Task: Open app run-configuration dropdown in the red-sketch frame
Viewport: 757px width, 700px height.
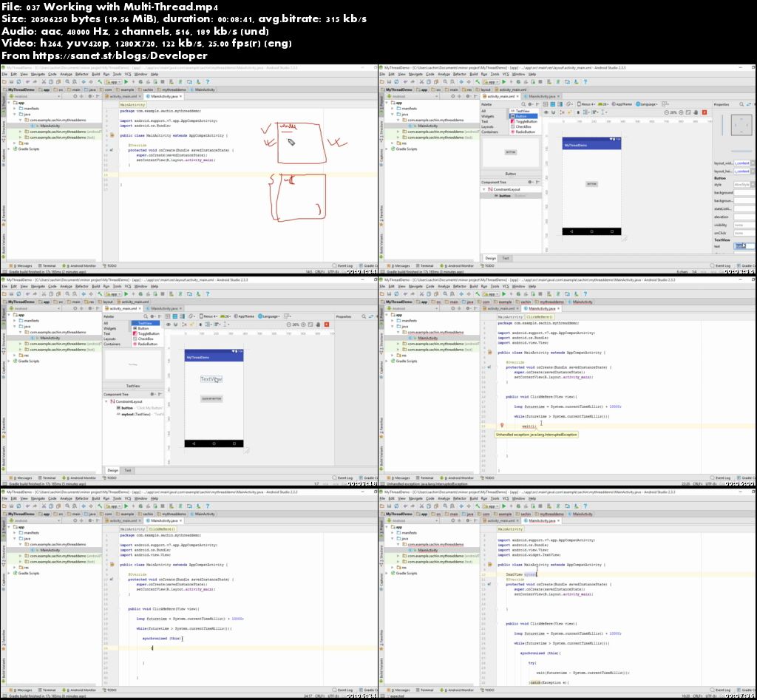Action: (113, 81)
